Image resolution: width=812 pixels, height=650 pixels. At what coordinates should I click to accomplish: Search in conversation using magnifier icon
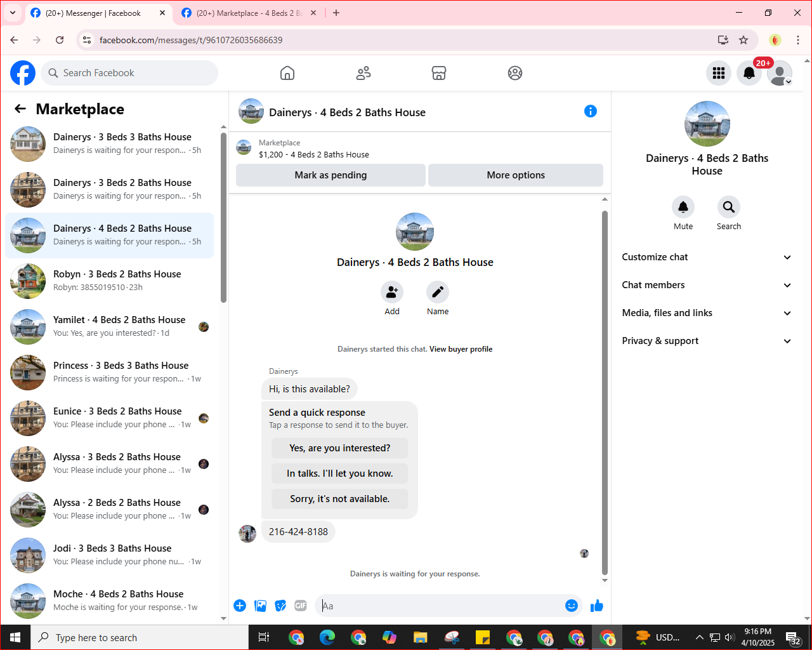tap(729, 207)
